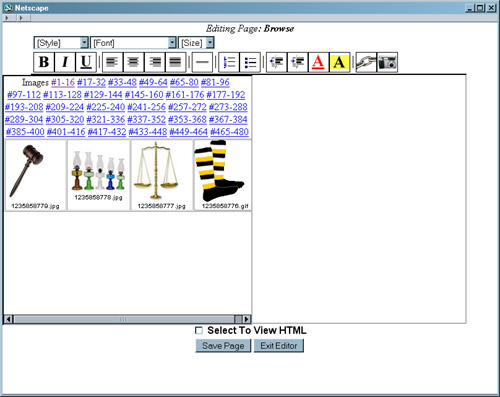Image resolution: width=500 pixels, height=397 pixels.
Task: Open images link #113-128
Action: coord(62,95)
